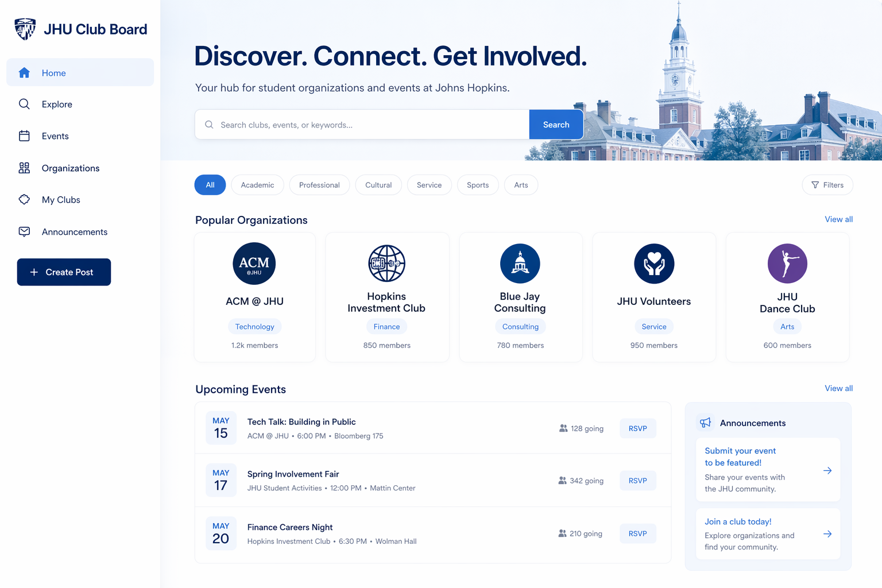Click the Organizations grid icon
882x588 pixels.
point(24,168)
